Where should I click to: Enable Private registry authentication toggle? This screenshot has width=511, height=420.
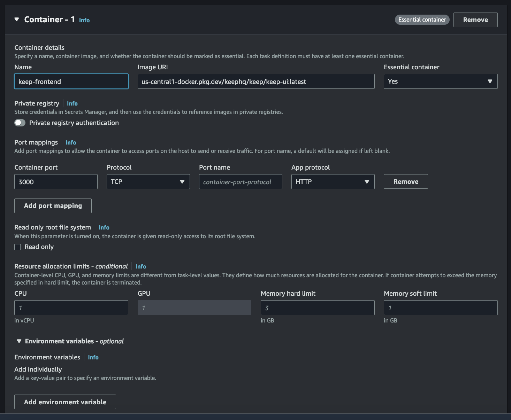pyautogui.click(x=20, y=123)
